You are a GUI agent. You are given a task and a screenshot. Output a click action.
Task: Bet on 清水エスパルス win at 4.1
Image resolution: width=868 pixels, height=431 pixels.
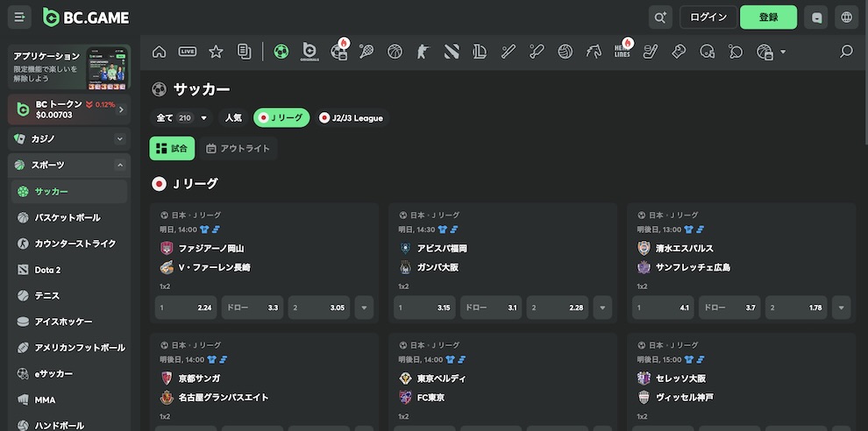[x=663, y=307]
